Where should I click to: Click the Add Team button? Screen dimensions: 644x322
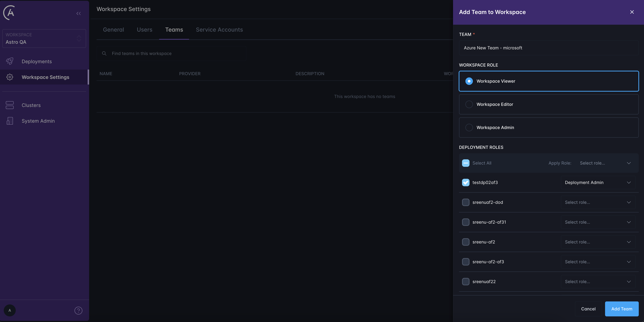point(622,309)
